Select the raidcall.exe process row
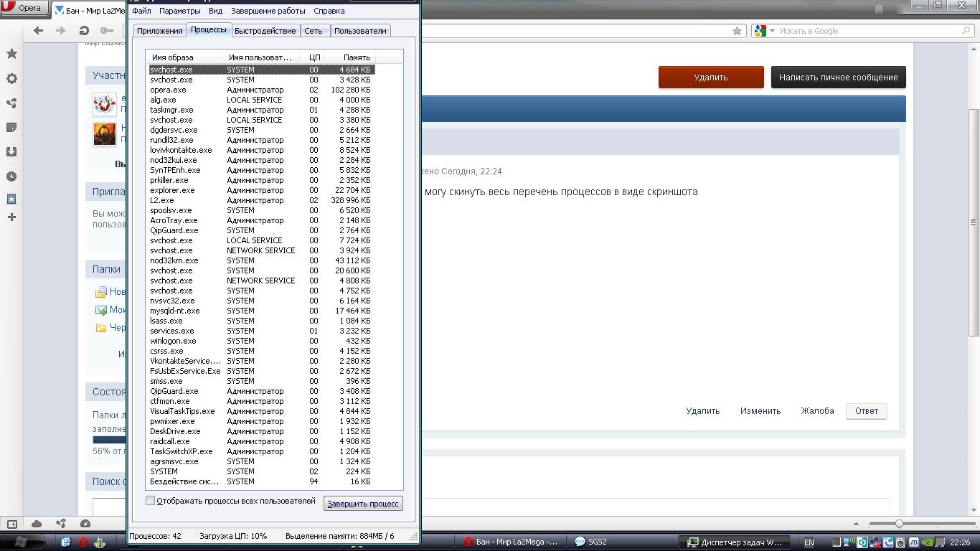Screen dimensions: 980x551 [262, 441]
